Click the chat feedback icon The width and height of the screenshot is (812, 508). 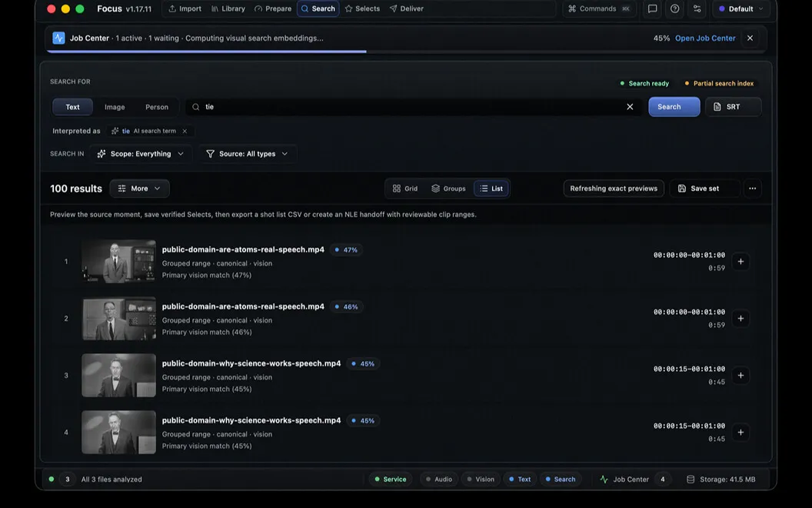[653, 8]
